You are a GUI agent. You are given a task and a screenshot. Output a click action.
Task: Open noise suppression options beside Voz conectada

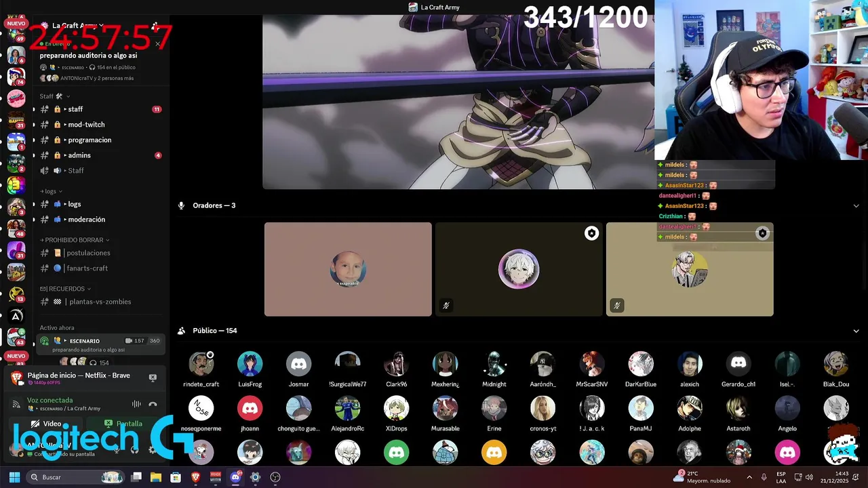136,404
